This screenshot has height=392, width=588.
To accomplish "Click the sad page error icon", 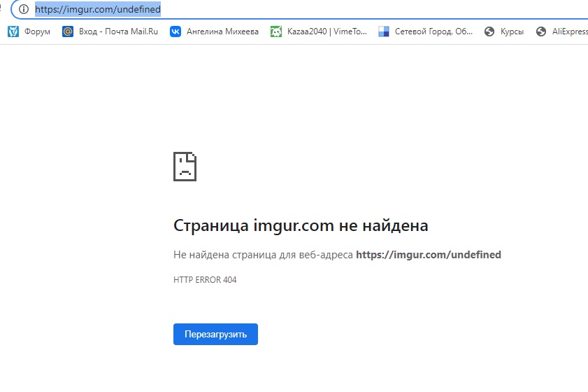I will (185, 167).
